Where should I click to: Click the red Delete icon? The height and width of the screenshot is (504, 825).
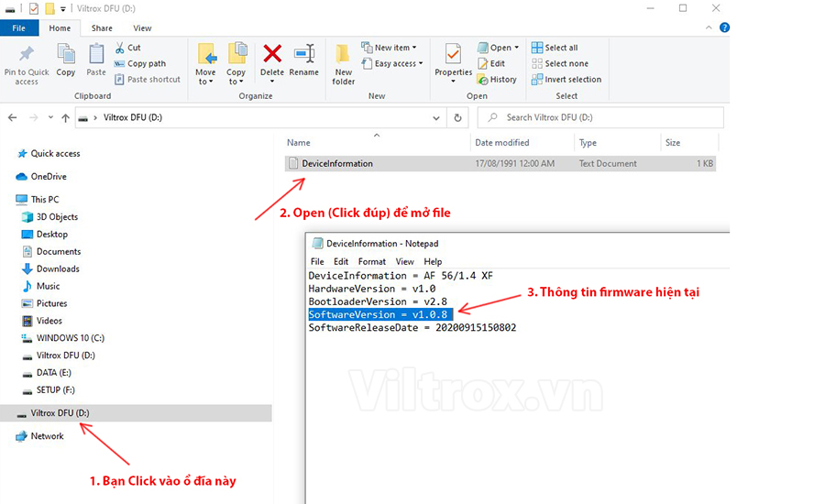coord(272,54)
